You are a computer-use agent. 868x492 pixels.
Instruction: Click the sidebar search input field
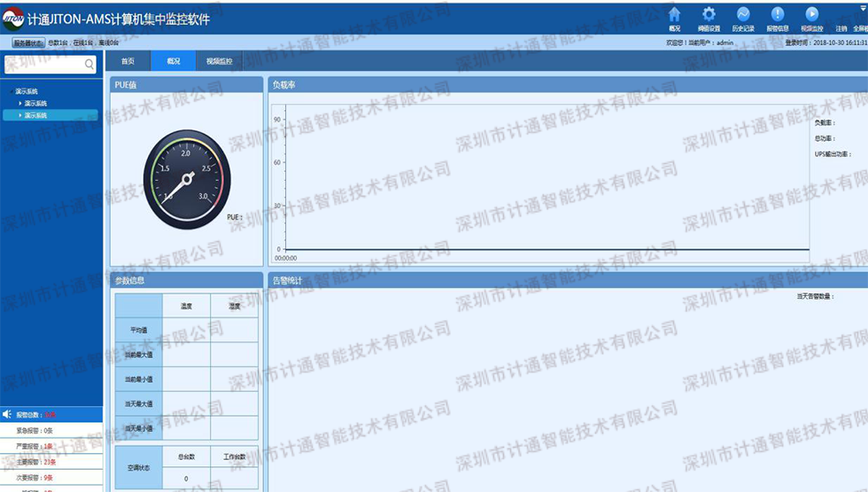click(x=44, y=64)
